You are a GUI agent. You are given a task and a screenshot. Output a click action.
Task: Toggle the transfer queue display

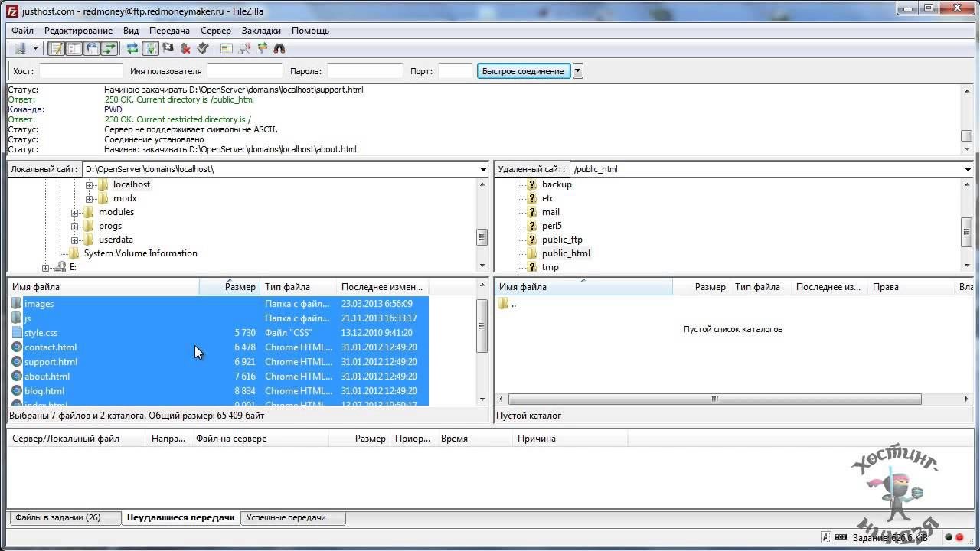(109, 48)
